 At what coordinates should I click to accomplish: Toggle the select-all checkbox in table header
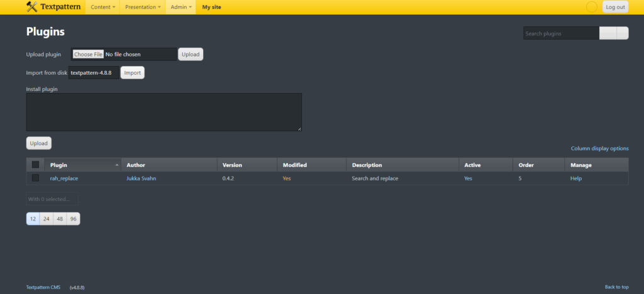click(35, 165)
